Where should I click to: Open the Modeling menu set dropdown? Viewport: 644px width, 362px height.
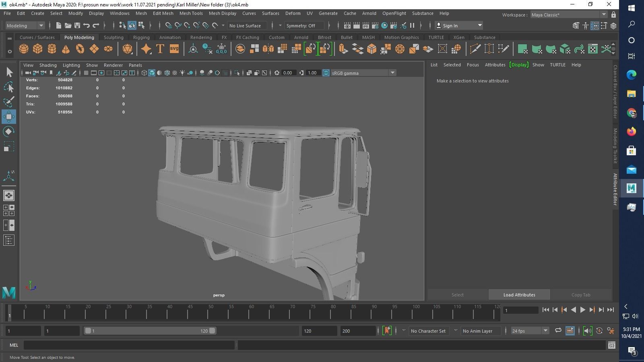click(25, 25)
